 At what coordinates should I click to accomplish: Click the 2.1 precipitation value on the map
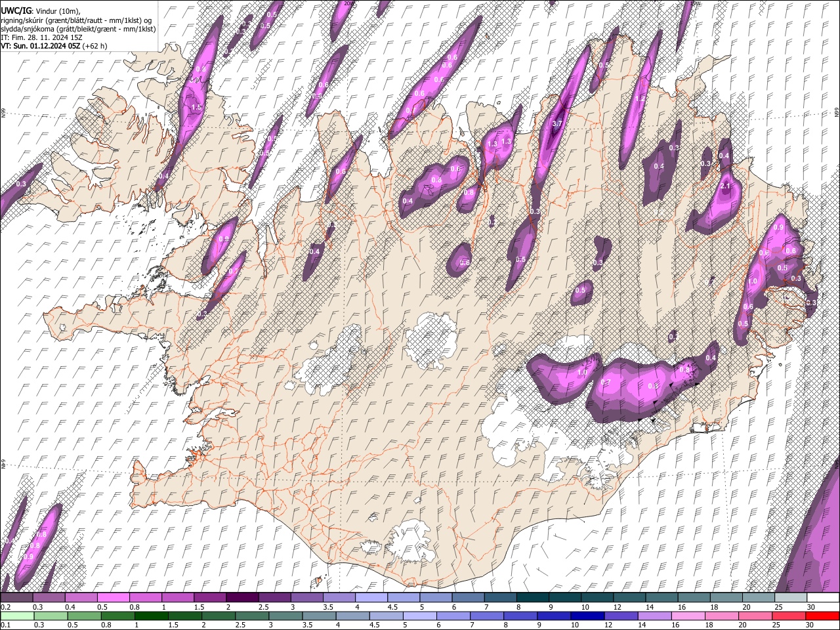point(726,186)
